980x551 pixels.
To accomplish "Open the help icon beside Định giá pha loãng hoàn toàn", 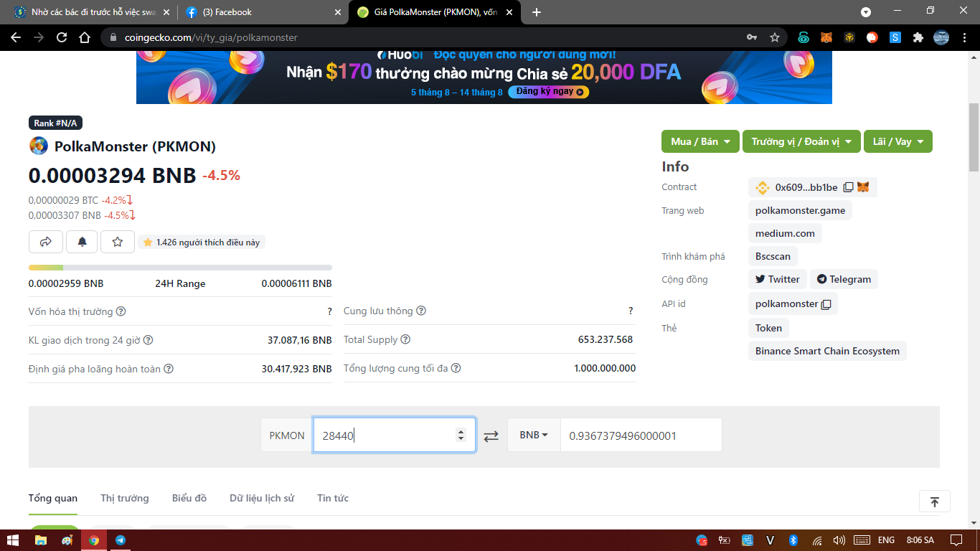I will tap(168, 369).
